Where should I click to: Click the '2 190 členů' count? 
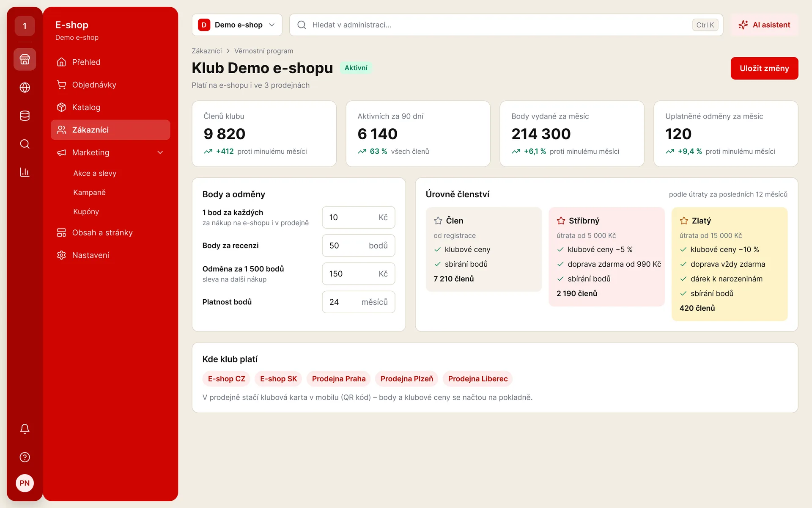coord(576,293)
